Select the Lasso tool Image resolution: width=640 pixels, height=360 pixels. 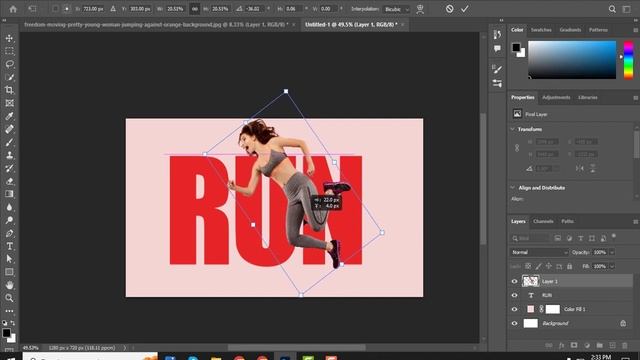(9, 64)
